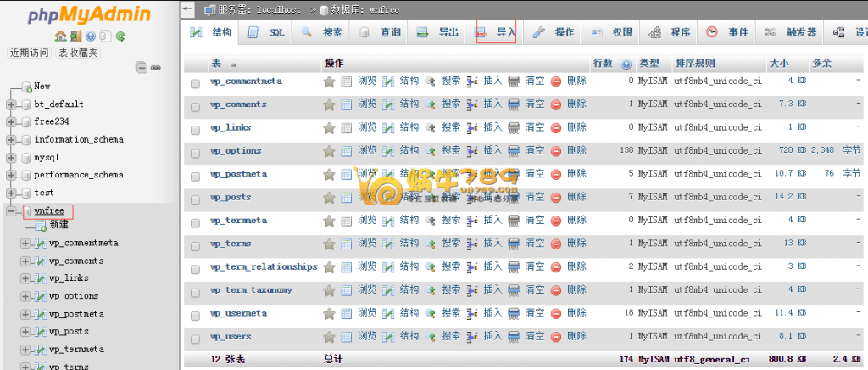Screen dimensions: 868x370
Task: Click the browse icon for wp_options
Action: 346,151
